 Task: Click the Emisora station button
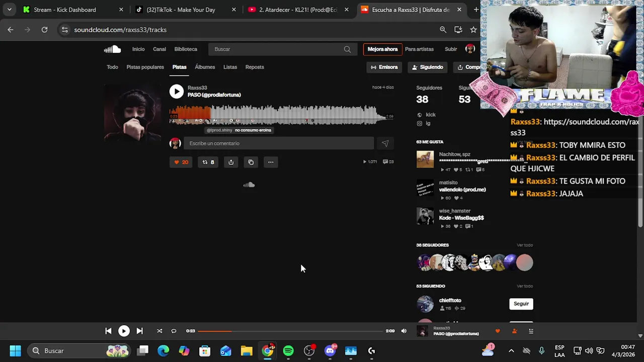point(384,67)
